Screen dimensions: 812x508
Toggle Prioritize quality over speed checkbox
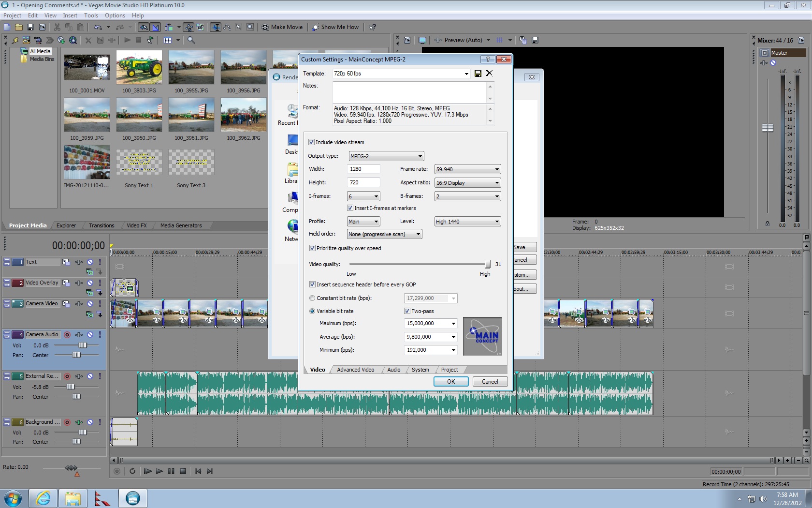312,248
